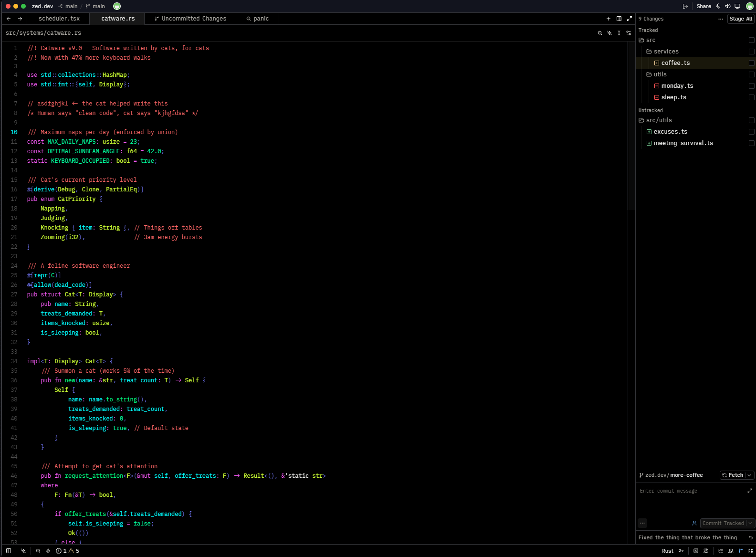Open the collaboration panel icon
Screen dimensions: 756x557
(731, 551)
